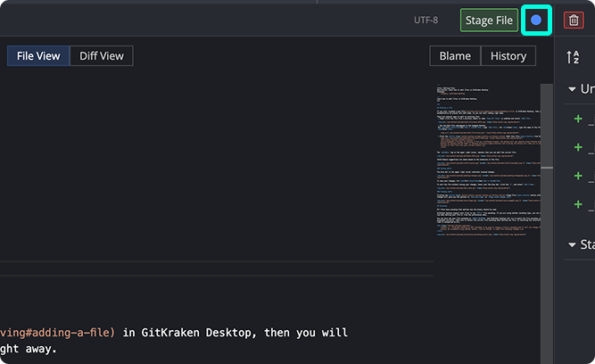Click the A-Z sort files icon
The width and height of the screenshot is (595, 364).
tap(574, 57)
